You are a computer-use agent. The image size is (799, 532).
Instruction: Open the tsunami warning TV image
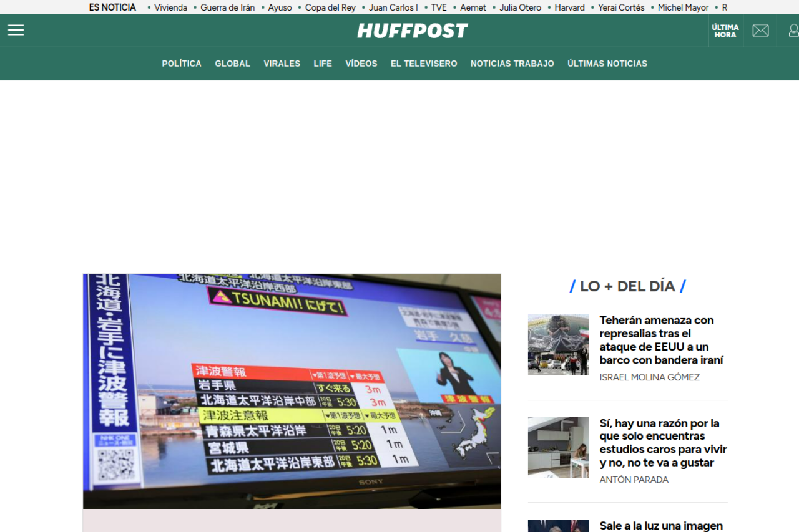(x=292, y=391)
